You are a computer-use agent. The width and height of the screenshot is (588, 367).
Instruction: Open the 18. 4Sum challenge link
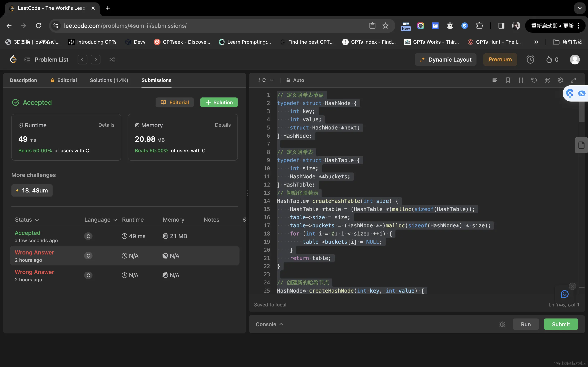click(x=32, y=191)
